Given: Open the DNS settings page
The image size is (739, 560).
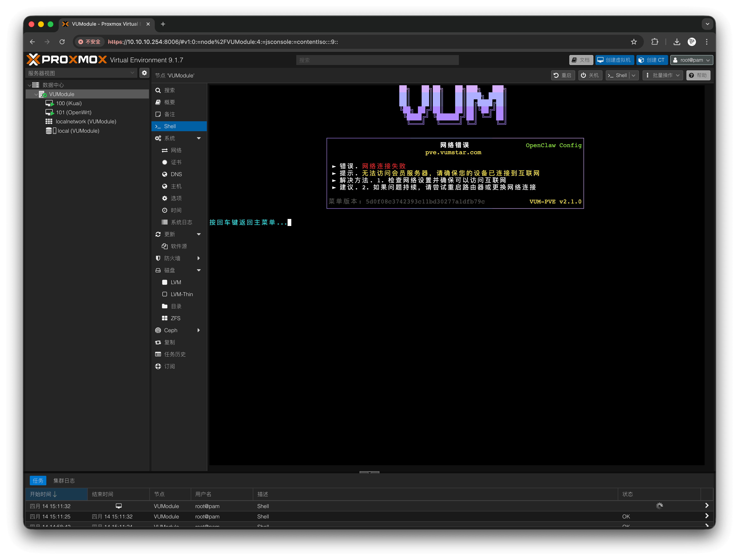Looking at the screenshot, I should click(x=179, y=174).
